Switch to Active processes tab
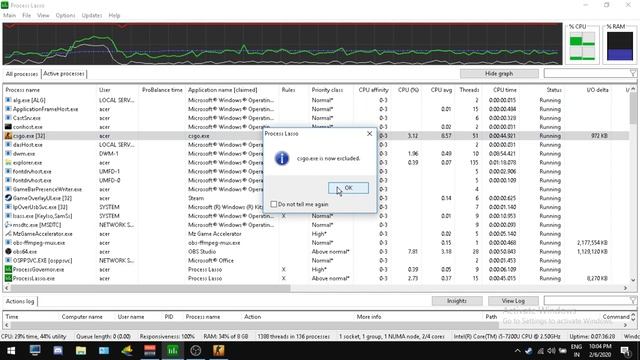This screenshot has width=640, height=360. 64,73
